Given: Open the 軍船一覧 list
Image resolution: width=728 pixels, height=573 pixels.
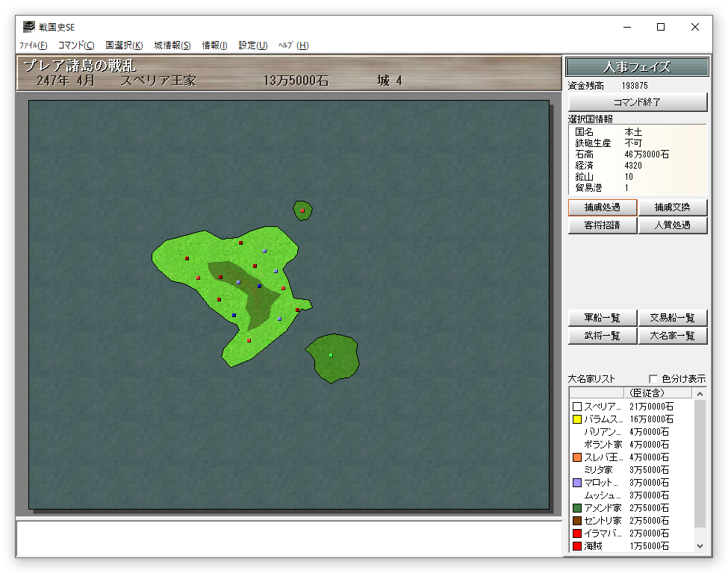Looking at the screenshot, I should tap(603, 318).
